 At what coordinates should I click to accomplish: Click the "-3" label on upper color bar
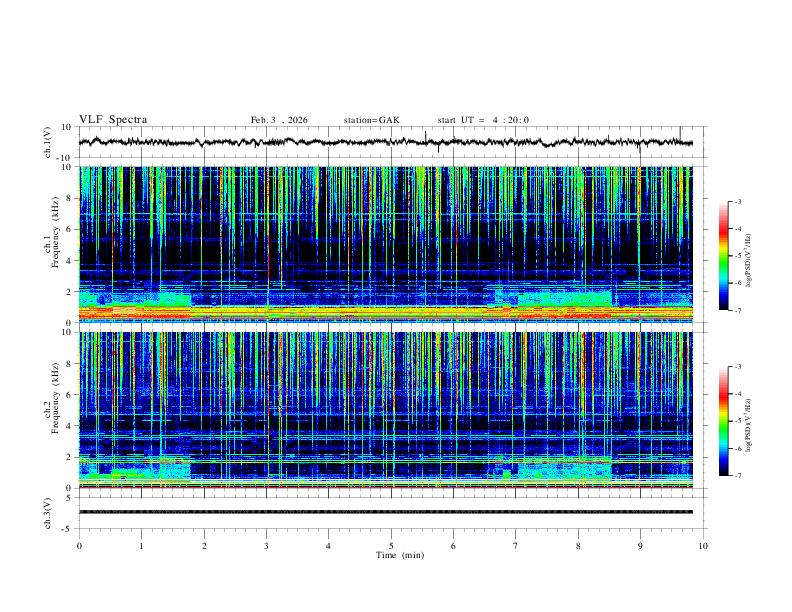pyautogui.click(x=738, y=201)
